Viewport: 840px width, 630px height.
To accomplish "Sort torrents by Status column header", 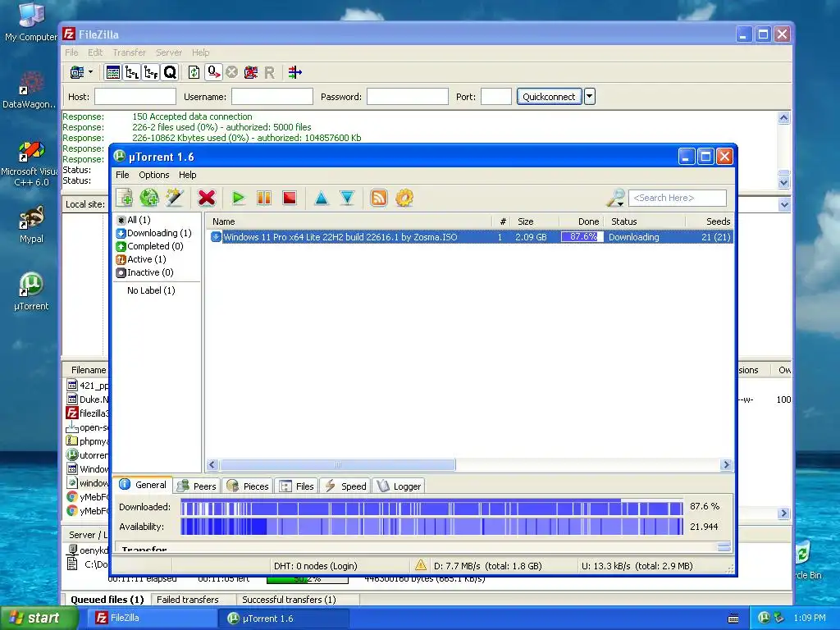I will click(x=645, y=221).
